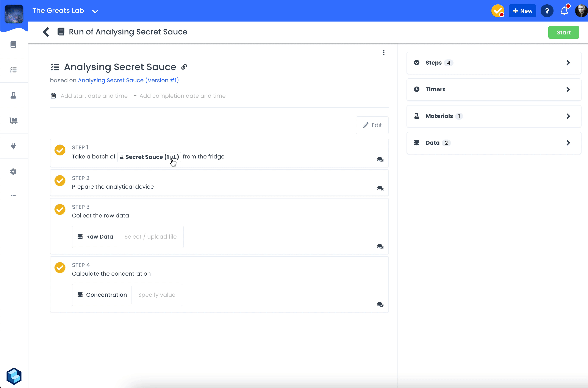The width and height of the screenshot is (588, 388).
Task: Open the protocols checklist sidebar icon
Action: point(13,70)
